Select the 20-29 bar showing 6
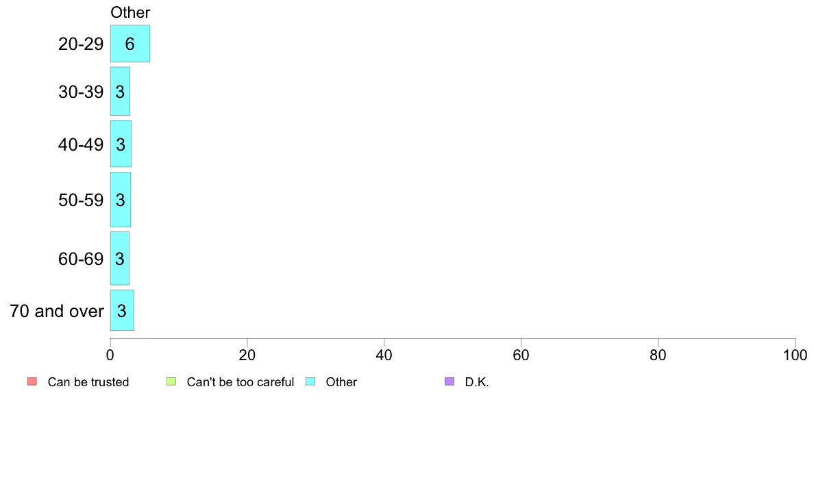This screenshot has height=504, width=814. point(129,44)
